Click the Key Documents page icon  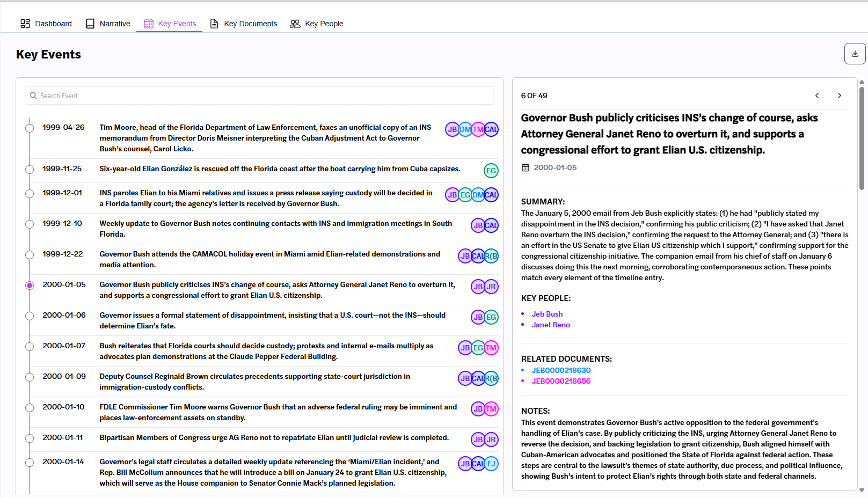214,23
